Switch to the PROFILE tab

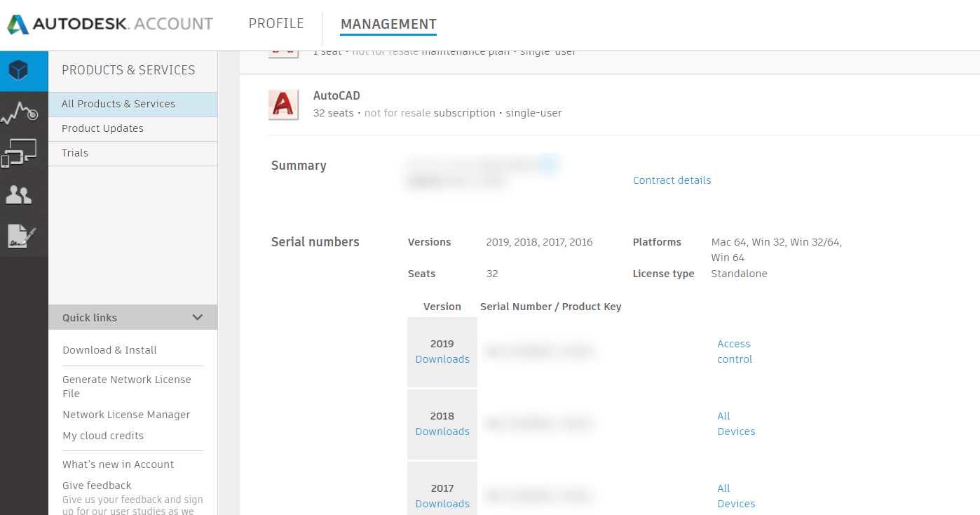coord(276,24)
